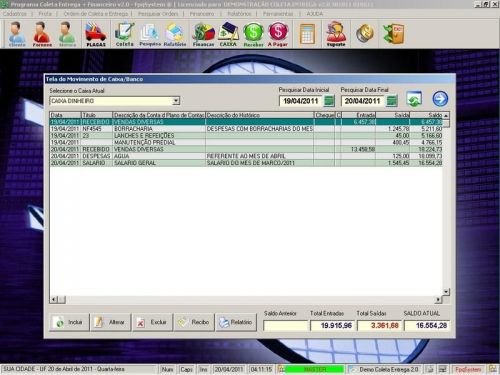Click the Cheque column header
Screen dimensions: 500x375
pyautogui.click(x=325, y=115)
